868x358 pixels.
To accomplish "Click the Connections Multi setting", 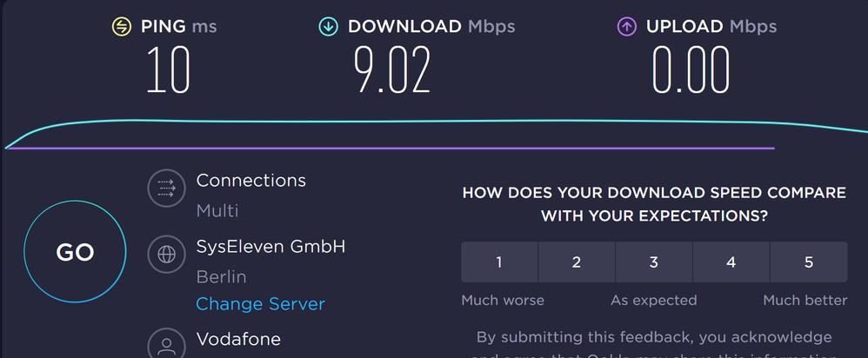I will point(217,210).
